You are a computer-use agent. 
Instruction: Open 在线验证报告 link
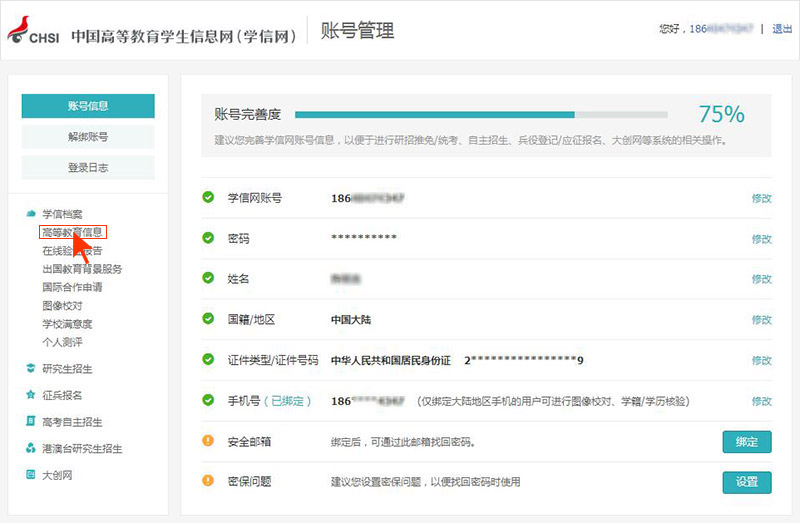pos(72,251)
